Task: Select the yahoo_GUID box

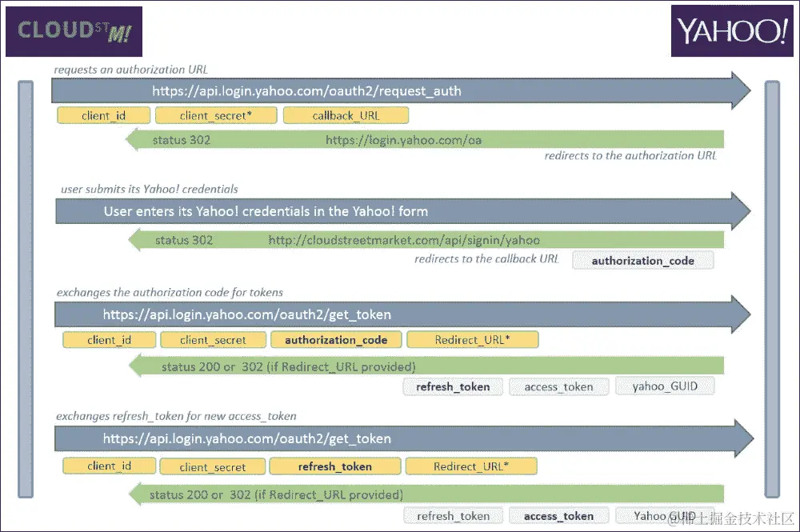Action: click(665, 386)
